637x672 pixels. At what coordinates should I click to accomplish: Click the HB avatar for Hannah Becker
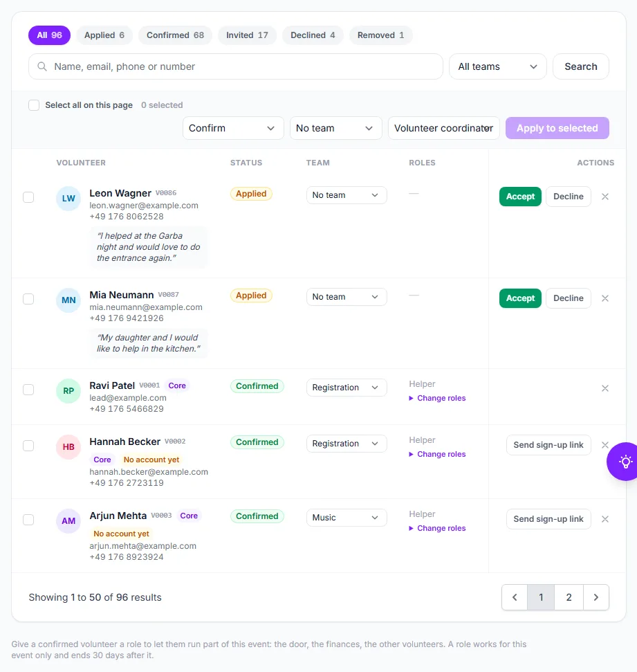tap(68, 447)
